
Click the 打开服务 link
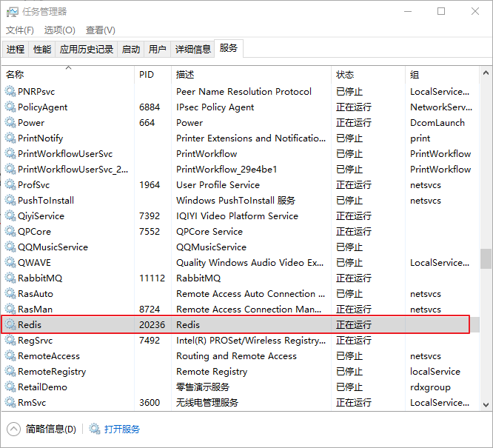click(x=122, y=429)
